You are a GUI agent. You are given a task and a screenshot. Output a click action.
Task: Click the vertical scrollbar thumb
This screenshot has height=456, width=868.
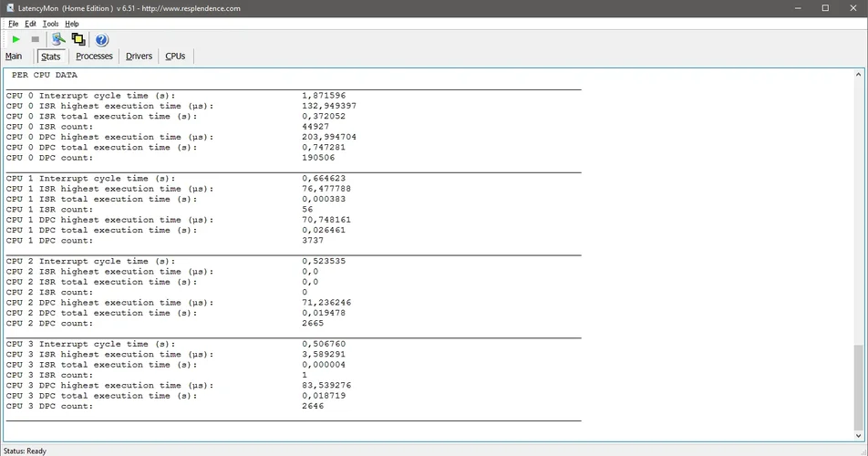point(859,387)
